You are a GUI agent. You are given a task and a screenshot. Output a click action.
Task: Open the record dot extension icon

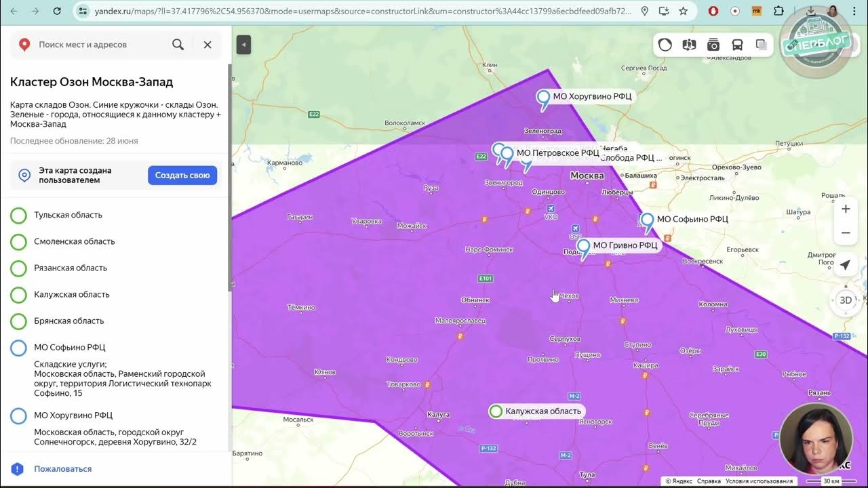click(735, 11)
